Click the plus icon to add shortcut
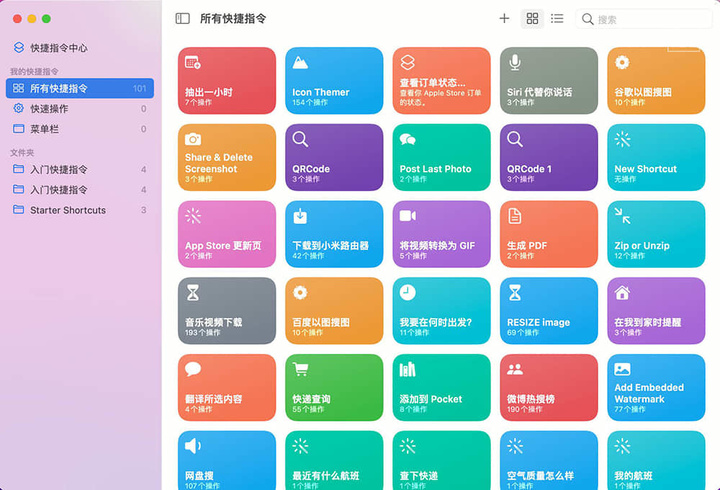Screen dimensions: 720x490 pos(504,18)
